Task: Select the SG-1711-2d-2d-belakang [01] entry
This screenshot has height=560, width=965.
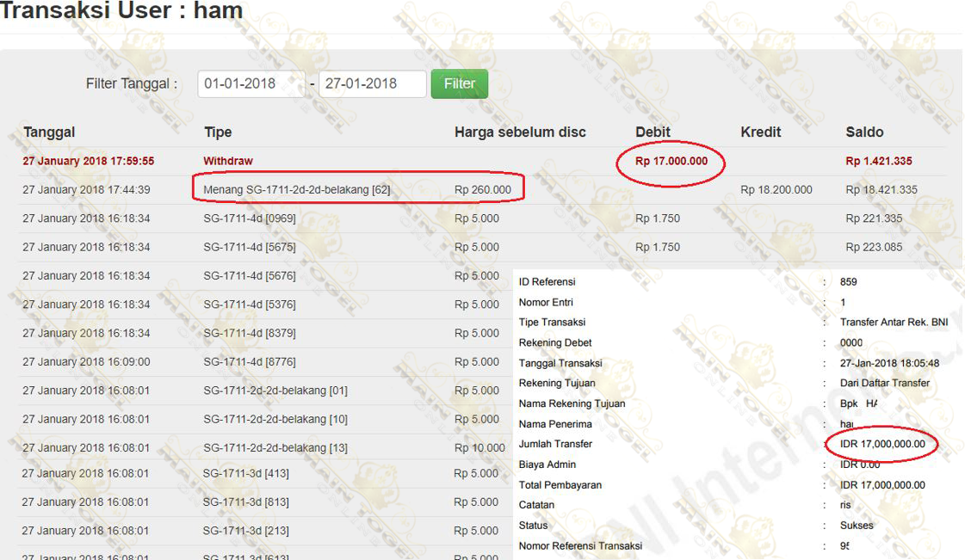Action: click(x=275, y=391)
